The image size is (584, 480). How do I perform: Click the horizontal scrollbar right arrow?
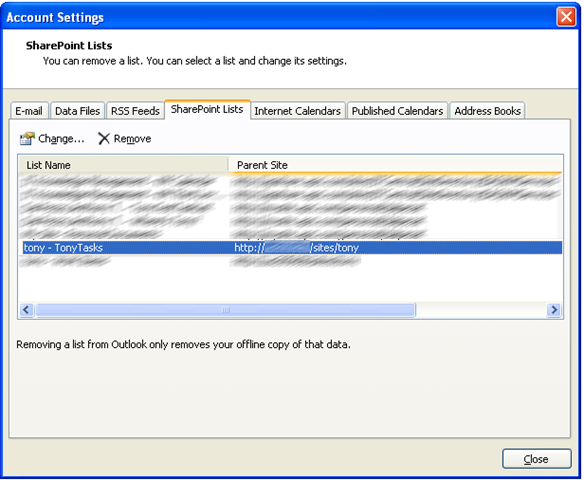pos(554,310)
